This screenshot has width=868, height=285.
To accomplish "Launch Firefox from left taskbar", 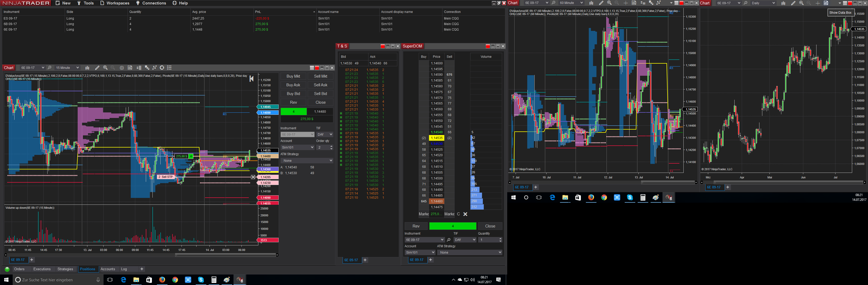I will [x=162, y=280].
